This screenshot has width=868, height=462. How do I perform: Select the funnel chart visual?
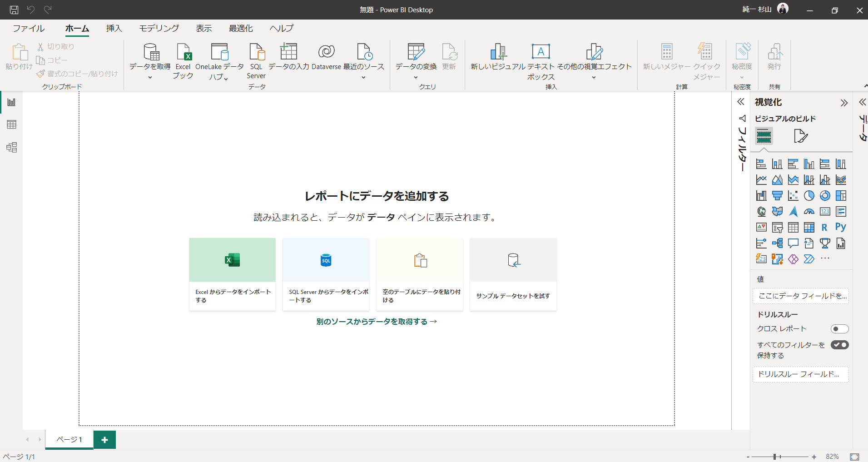tap(777, 196)
